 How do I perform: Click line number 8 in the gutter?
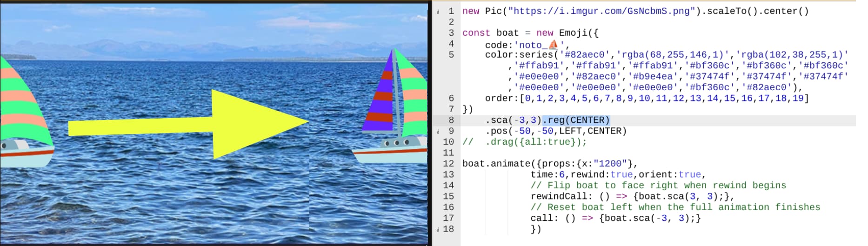(451, 120)
